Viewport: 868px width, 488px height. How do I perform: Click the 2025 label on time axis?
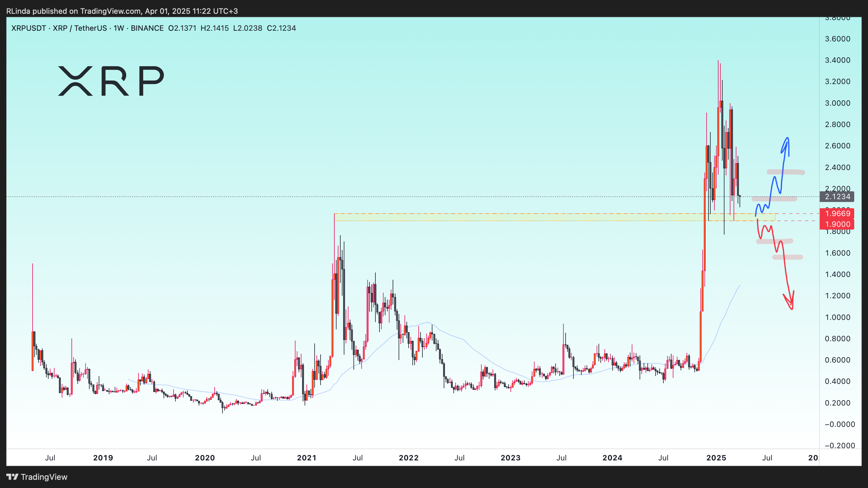[x=716, y=458]
